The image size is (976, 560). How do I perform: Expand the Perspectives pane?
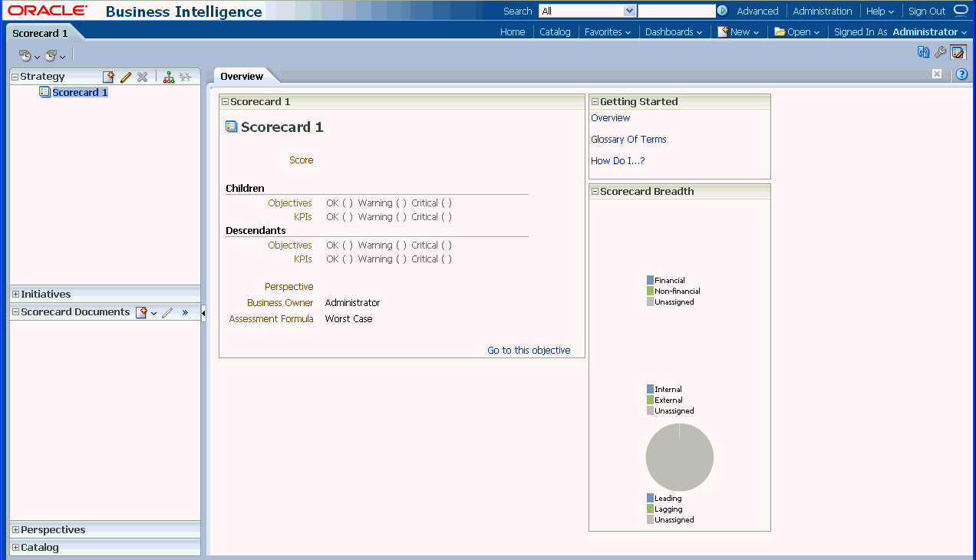tap(15, 530)
